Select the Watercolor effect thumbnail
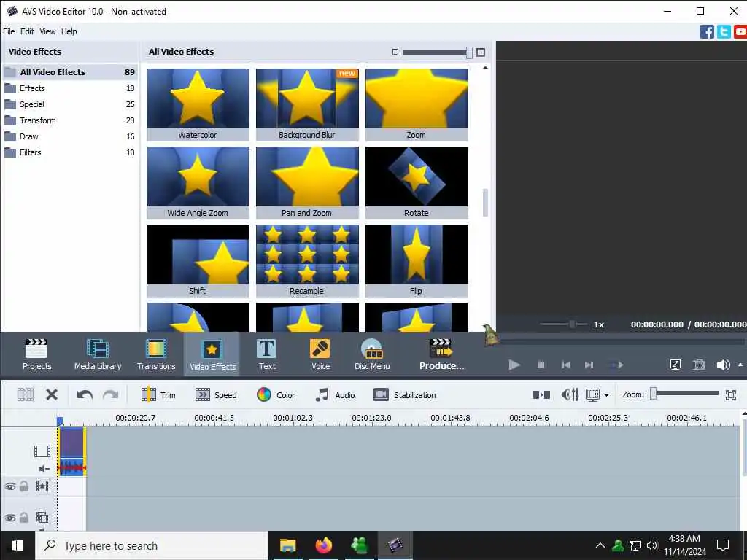 coord(198,104)
